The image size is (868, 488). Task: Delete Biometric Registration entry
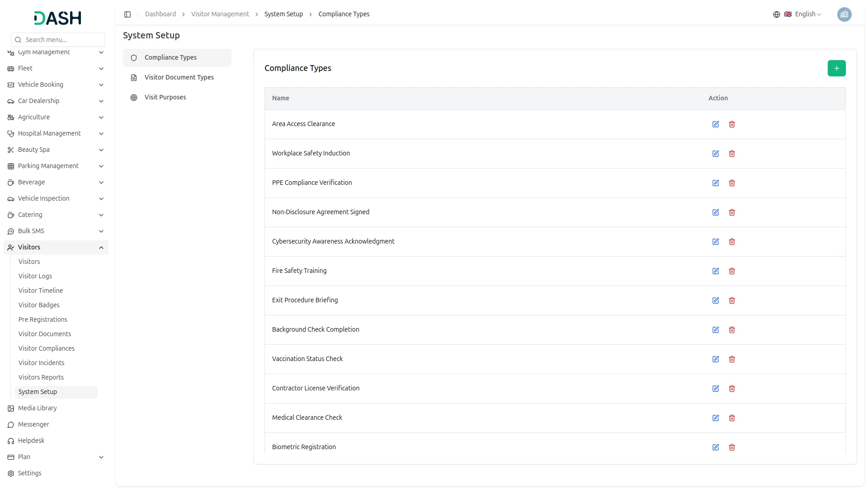(732, 447)
